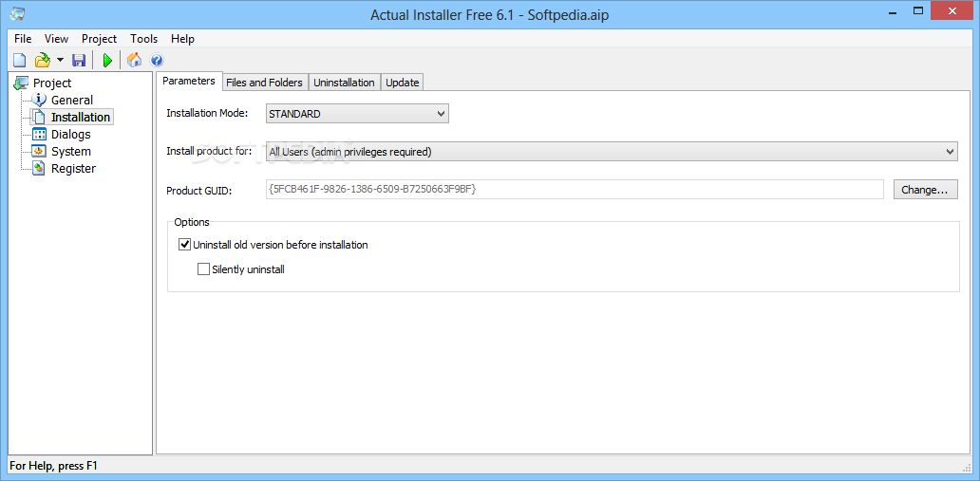Select Dialogs in the project tree
Screen dimensions: 980x481
[x=70, y=135]
